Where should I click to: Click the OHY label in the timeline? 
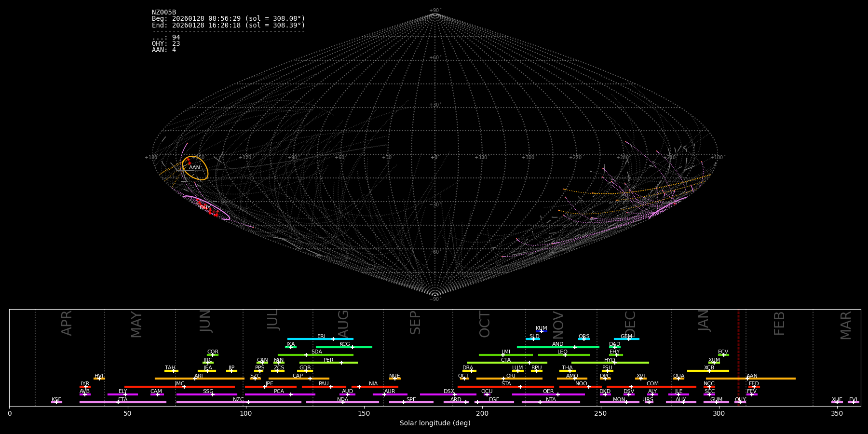click(x=740, y=400)
